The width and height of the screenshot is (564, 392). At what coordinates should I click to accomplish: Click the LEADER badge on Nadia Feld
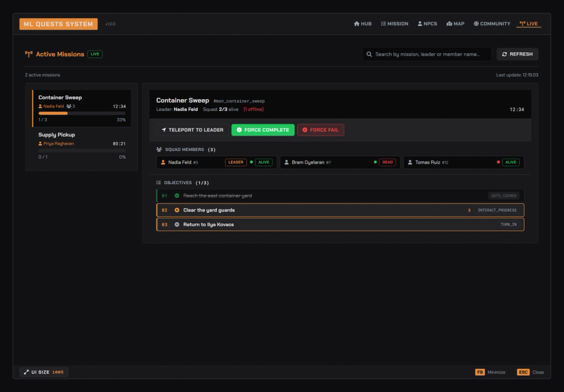(236, 162)
